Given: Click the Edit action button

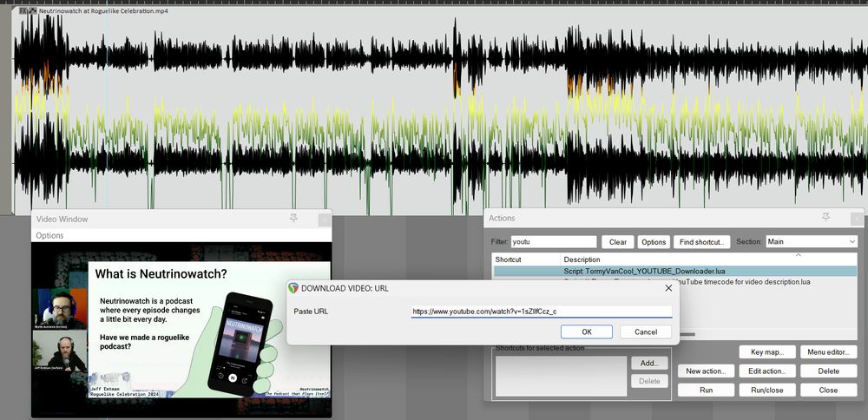Looking at the screenshot, I should click(x=767, y=371).
